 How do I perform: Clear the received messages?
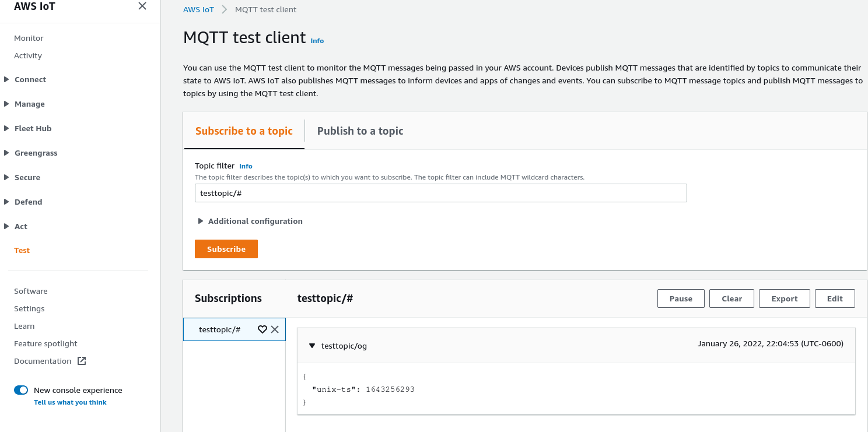coord(731,298)
